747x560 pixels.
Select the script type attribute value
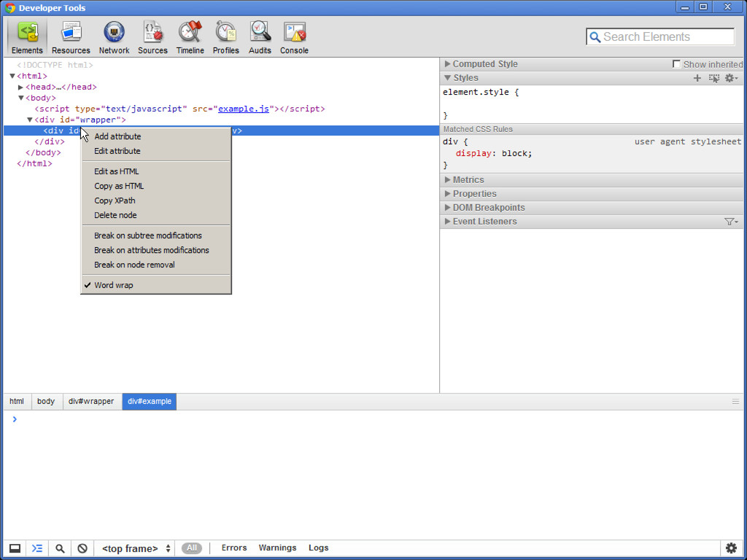(x=144, y=109)
